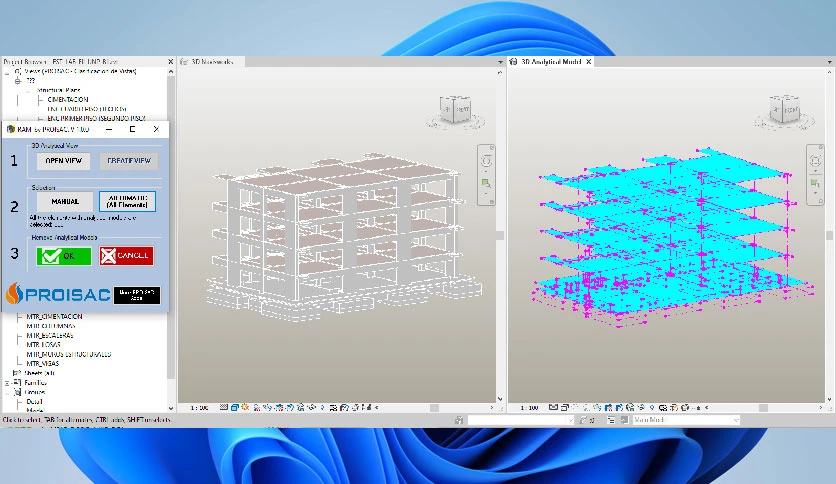Select the Sheets node in Project Browser
Image resolution: width=836 pixels, height=484 pixels.
(39, 373)
